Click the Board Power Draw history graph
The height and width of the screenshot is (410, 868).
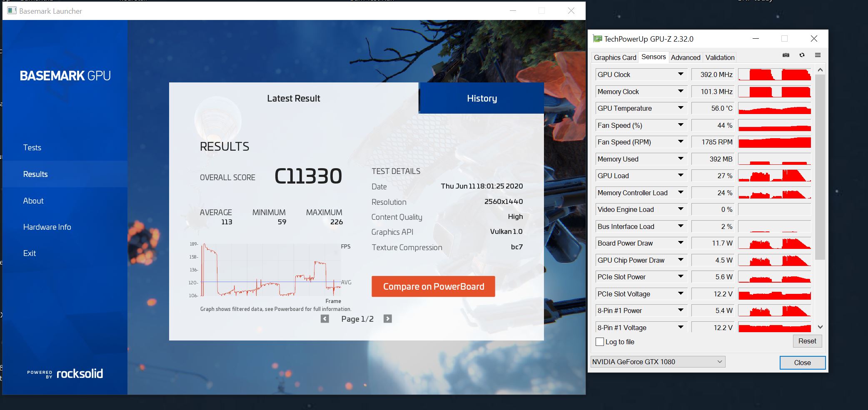(774, 243)
